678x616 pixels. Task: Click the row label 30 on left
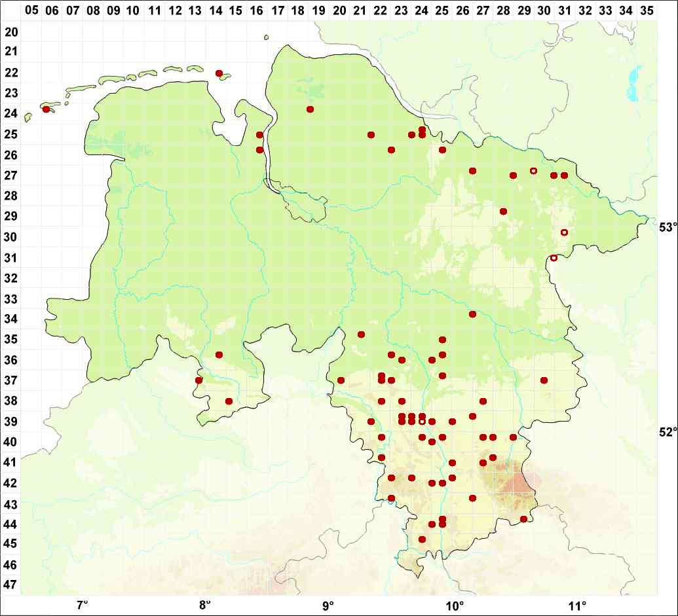pos(11,237)
